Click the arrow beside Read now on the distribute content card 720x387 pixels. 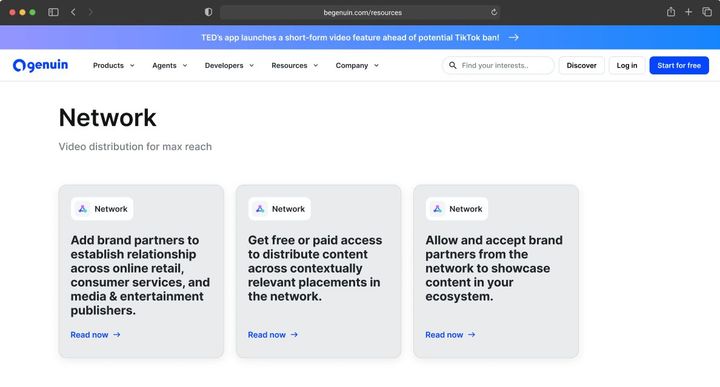point(294,335)
